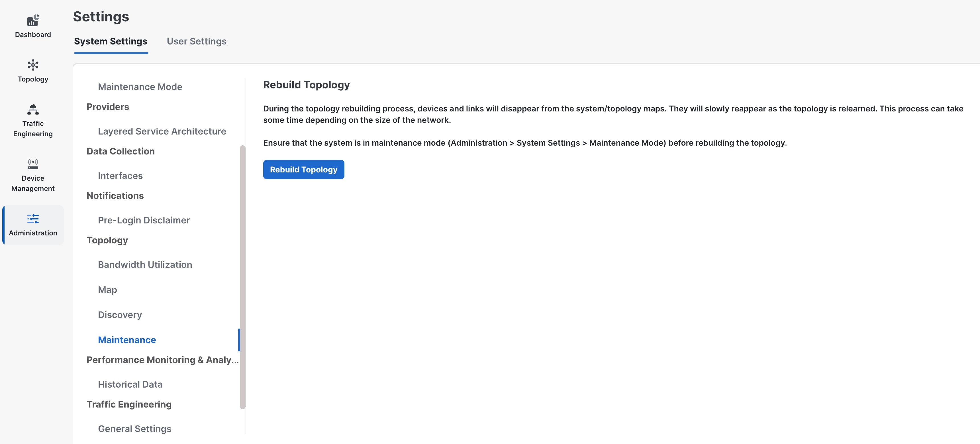
Task: Click the Topology network icon
Action: (33, 65)
